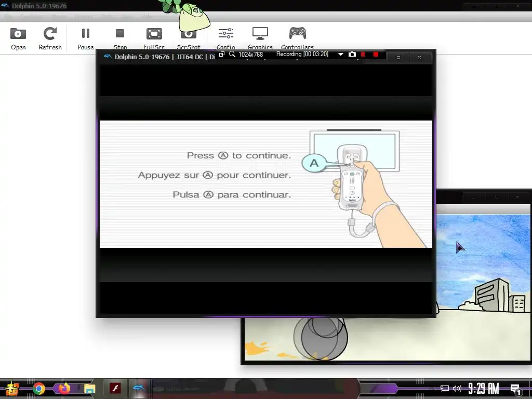
Task: Click the Dolphin logo in game window title
Action: click(108, 57)
